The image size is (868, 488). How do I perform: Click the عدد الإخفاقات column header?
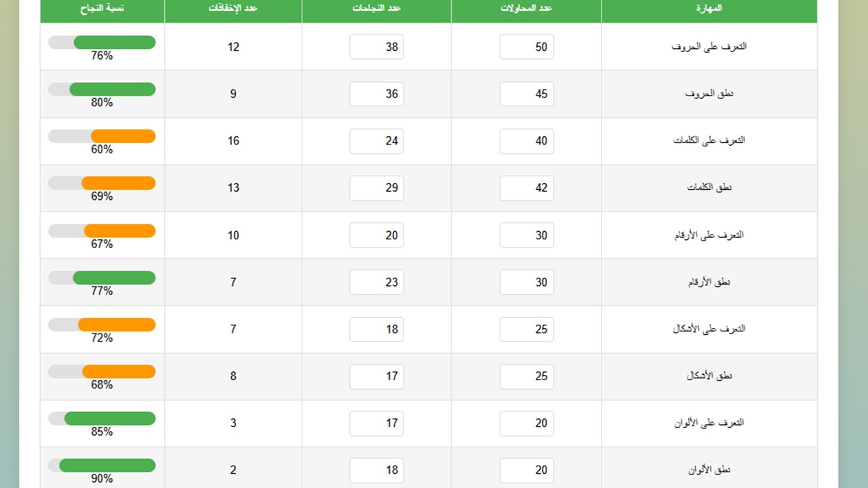pos(233,9)
